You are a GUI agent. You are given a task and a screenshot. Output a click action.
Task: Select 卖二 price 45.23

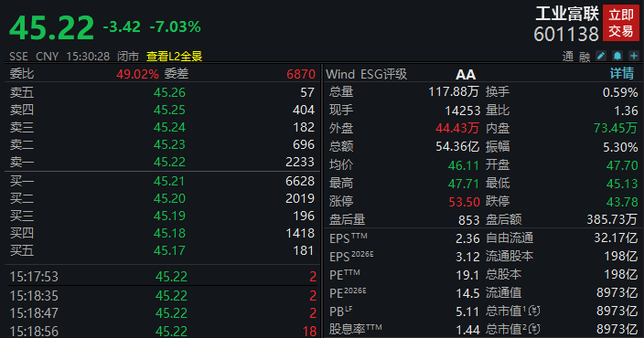[169, 144]
